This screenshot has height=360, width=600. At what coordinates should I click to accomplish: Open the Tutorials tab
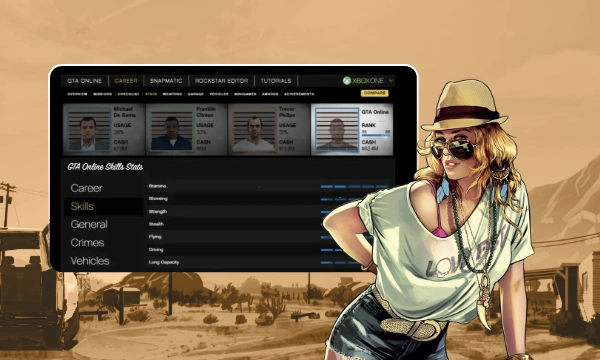click(x=276, y=81)
